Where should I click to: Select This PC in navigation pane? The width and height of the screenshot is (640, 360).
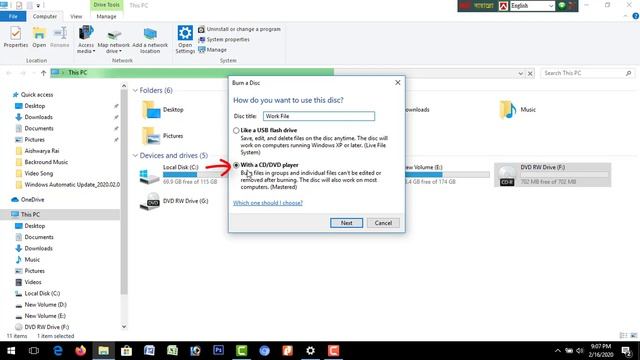tap(30, 214)
